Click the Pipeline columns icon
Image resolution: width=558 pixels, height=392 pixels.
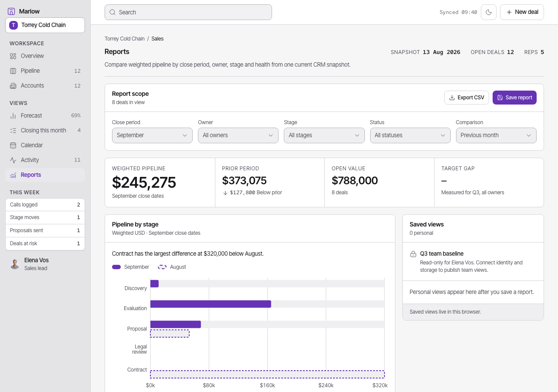[13, 71]
